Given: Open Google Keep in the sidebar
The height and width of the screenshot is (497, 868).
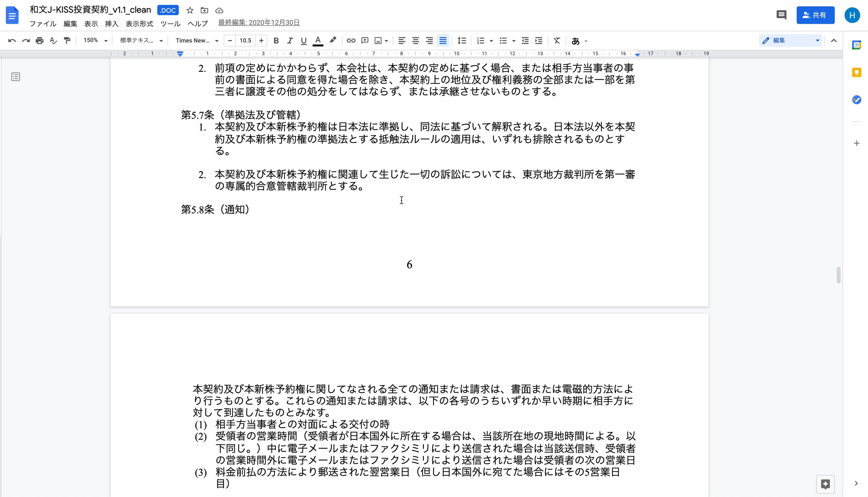Looking at the screenshot, I should [857, 72].
